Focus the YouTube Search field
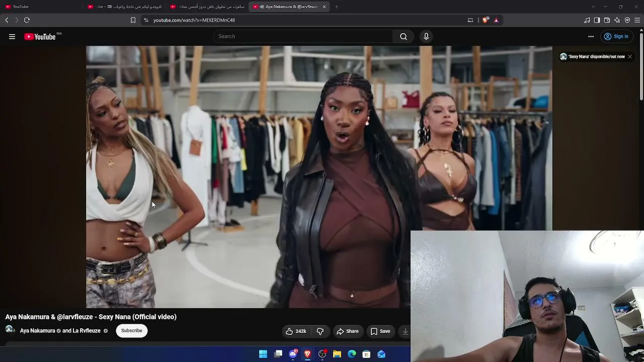 point(303,36)
